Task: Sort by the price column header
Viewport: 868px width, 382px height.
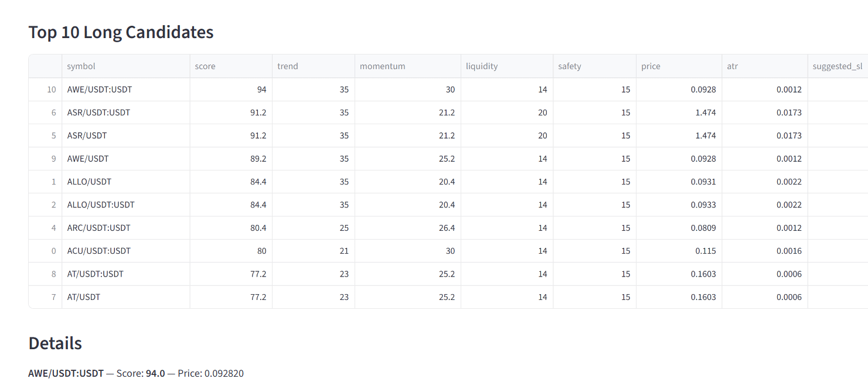Action: click(651, 66)
